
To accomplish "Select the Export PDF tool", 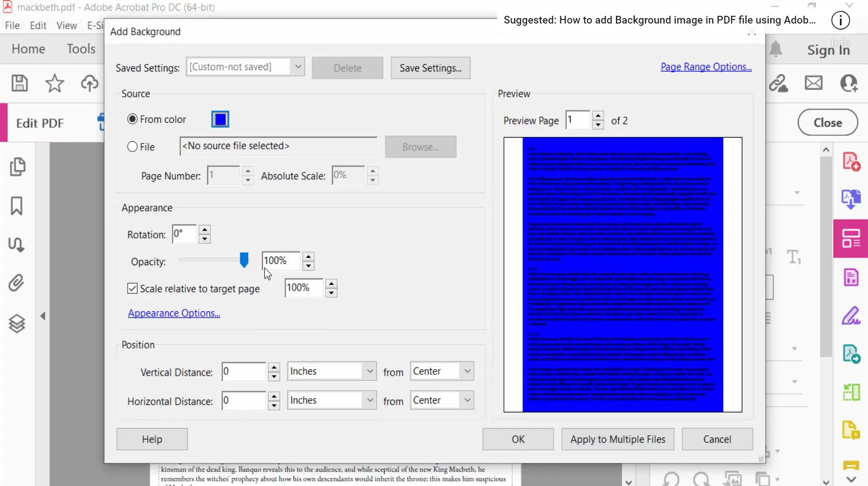I will [851, 199].
